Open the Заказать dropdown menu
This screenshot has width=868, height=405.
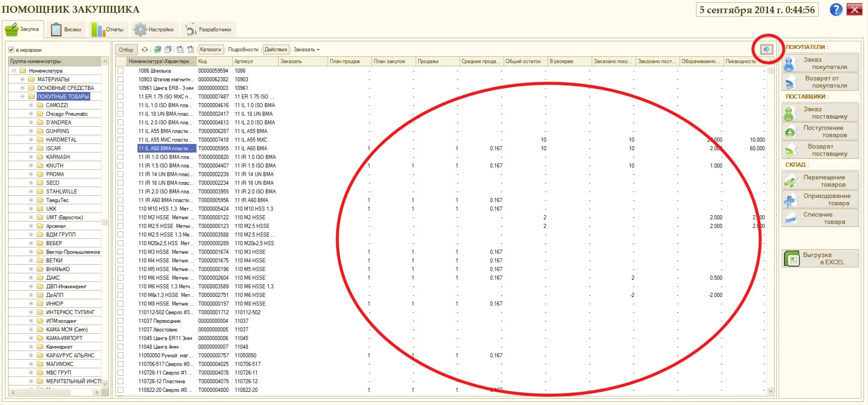(x=306, y=49)
